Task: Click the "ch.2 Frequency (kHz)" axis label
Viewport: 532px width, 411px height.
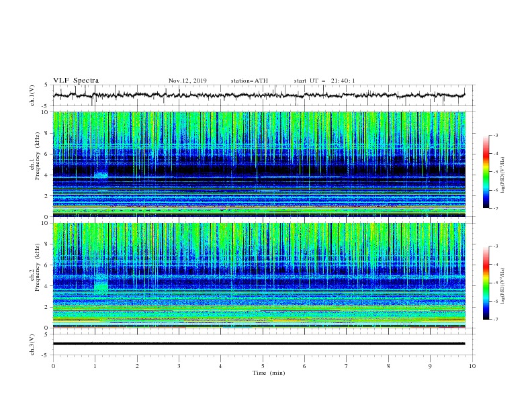Action: click(x=35, y=267)
